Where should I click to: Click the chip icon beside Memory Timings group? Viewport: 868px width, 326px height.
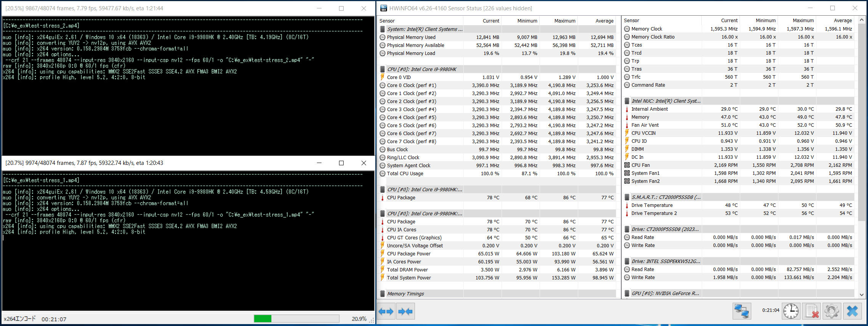click(x=383, y=294)
